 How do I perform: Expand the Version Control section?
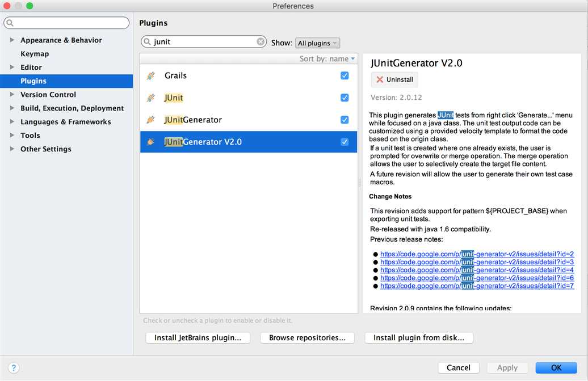tap(12, 95)
